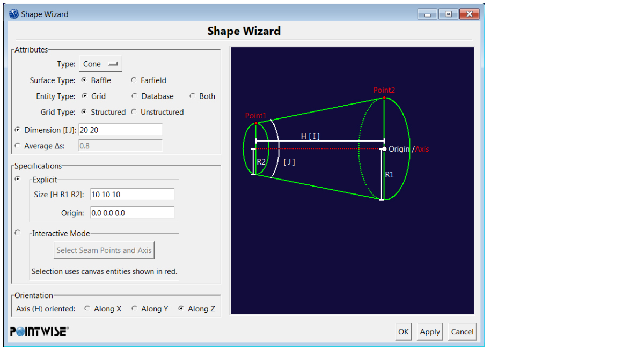This screenshot has height=350, width=644.
Task: Click the Shape Wizard title bar icon
Action: tap(13, 14)
